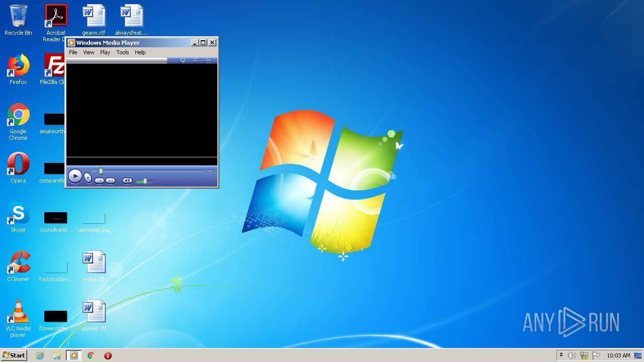Click the Windows Media Player title icon
This screenshot has height=362, width=644.
[x=71, y=43]
